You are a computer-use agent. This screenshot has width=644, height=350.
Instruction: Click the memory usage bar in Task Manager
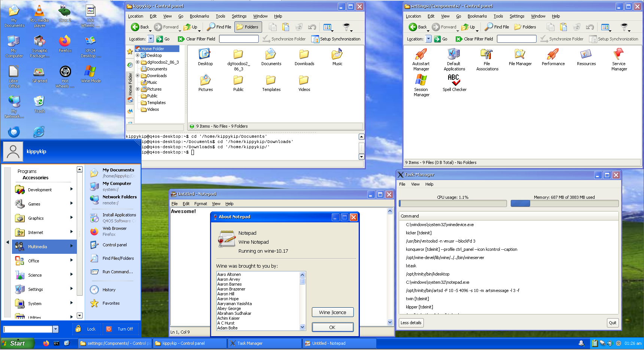564,203
